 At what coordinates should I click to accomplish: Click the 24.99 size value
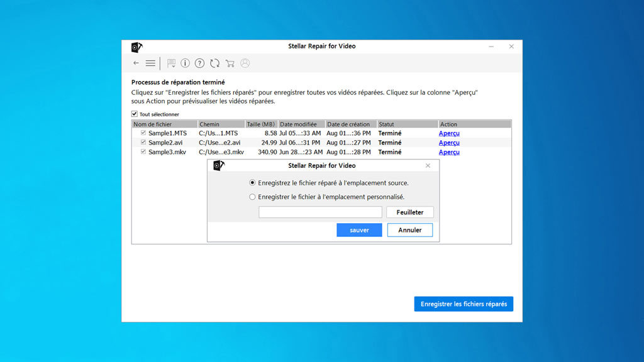coord(269,143)
